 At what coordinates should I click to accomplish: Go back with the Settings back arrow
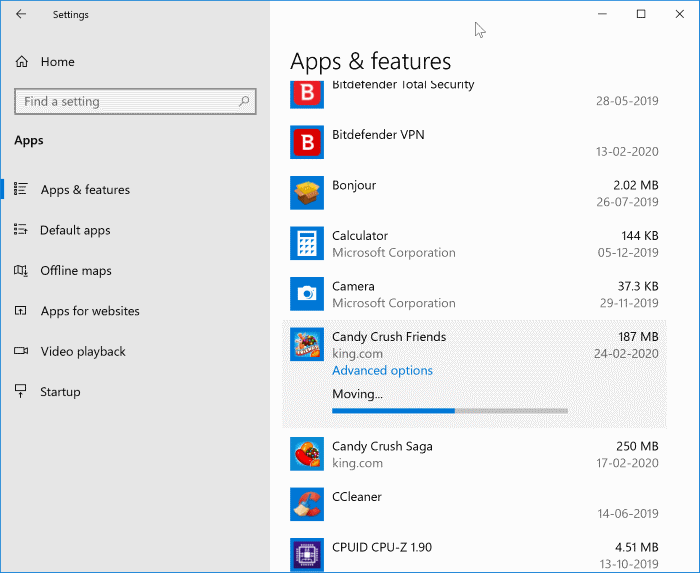(21, 14)
